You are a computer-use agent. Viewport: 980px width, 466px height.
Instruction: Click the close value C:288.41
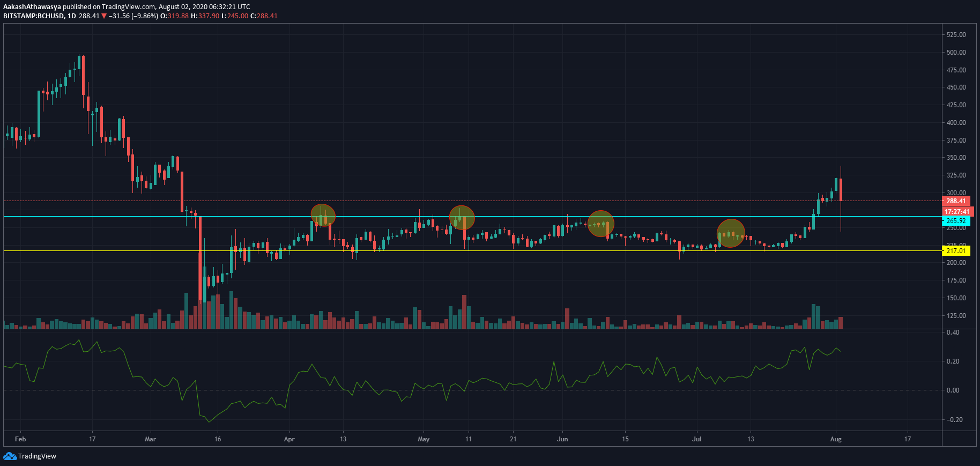click(x=264, y=16)
